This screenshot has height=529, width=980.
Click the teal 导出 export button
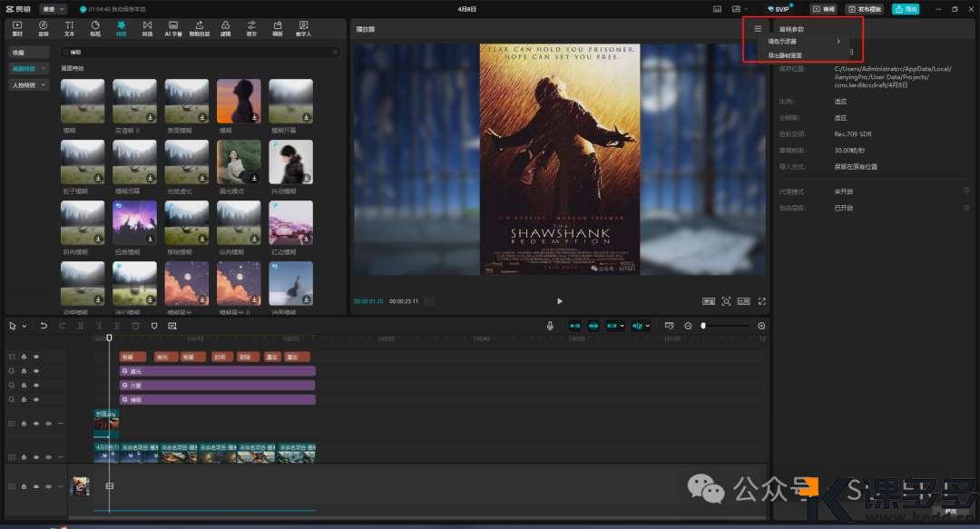click(905, 9)
